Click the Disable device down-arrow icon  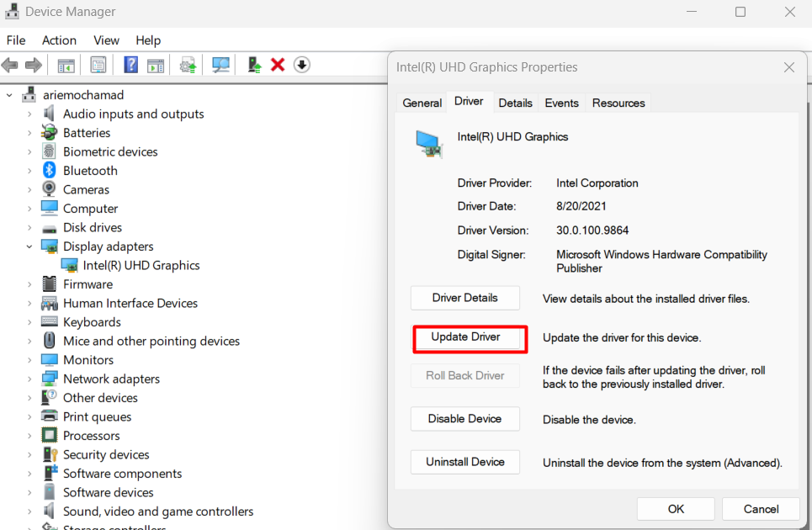[x=302, y=66]
